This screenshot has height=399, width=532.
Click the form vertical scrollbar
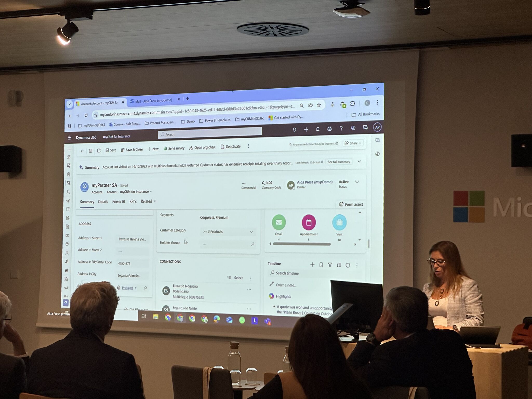tap(369, 243)
